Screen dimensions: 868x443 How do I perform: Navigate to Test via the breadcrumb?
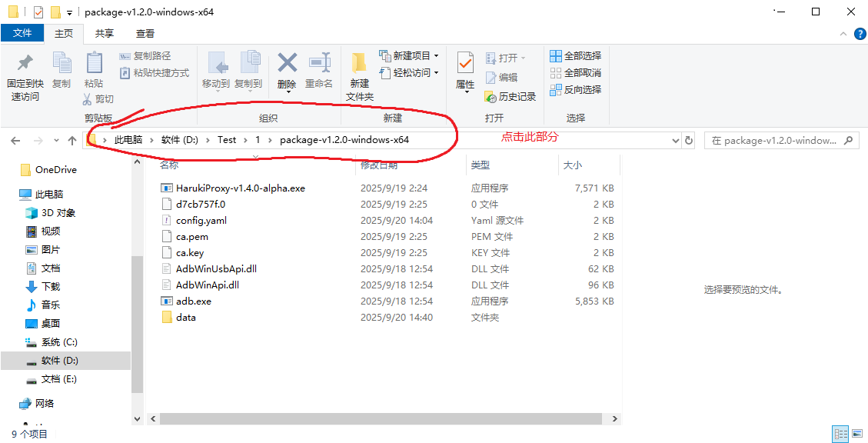(226, 140)
